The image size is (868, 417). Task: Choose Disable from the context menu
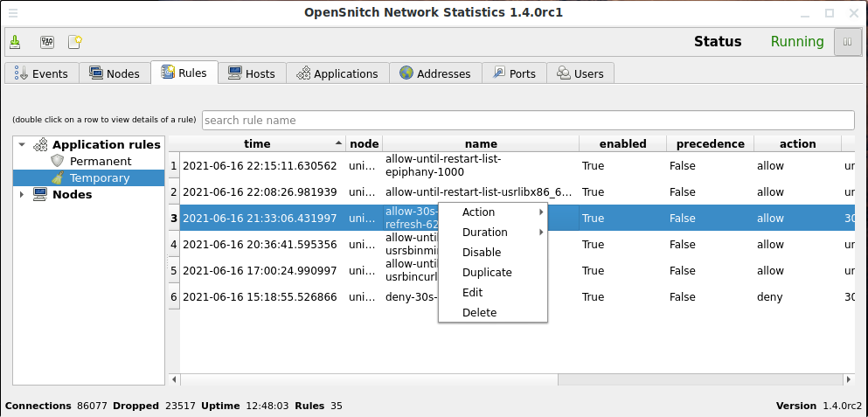coord(493,252)
